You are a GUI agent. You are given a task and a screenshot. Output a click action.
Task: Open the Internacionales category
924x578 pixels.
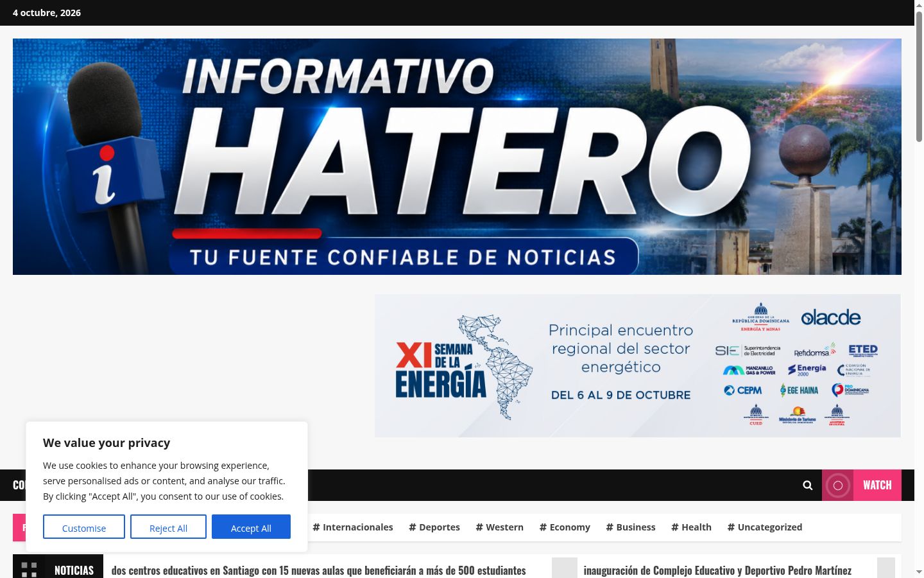(x=352, y=527)
